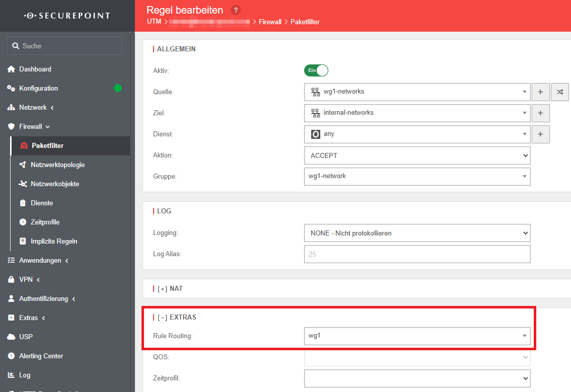The height and width of the screenshot is (392, 571).
Task: Toggle the Aktiv switch off
Action: tap(316, 71)
